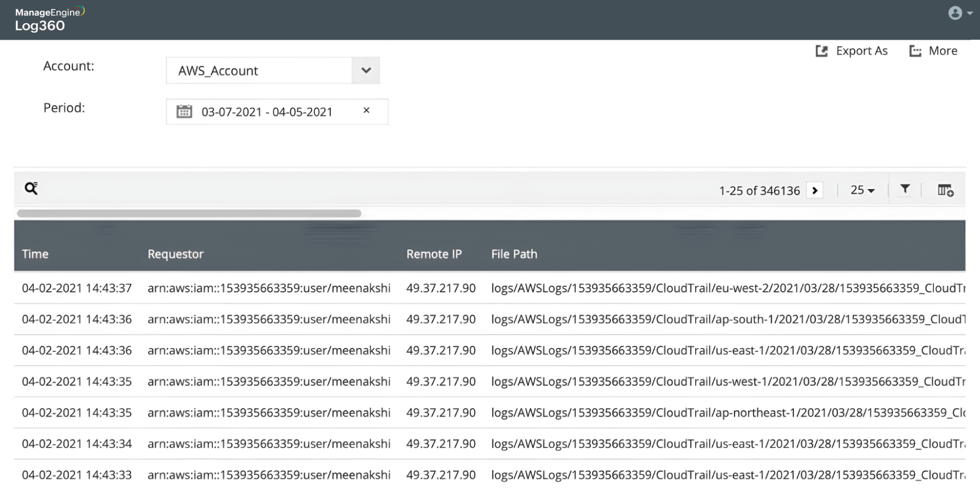980x495 pixels.
Task: Select the 04-02-2021 14:43:37 time cell
Action: (x=77, y=288)
